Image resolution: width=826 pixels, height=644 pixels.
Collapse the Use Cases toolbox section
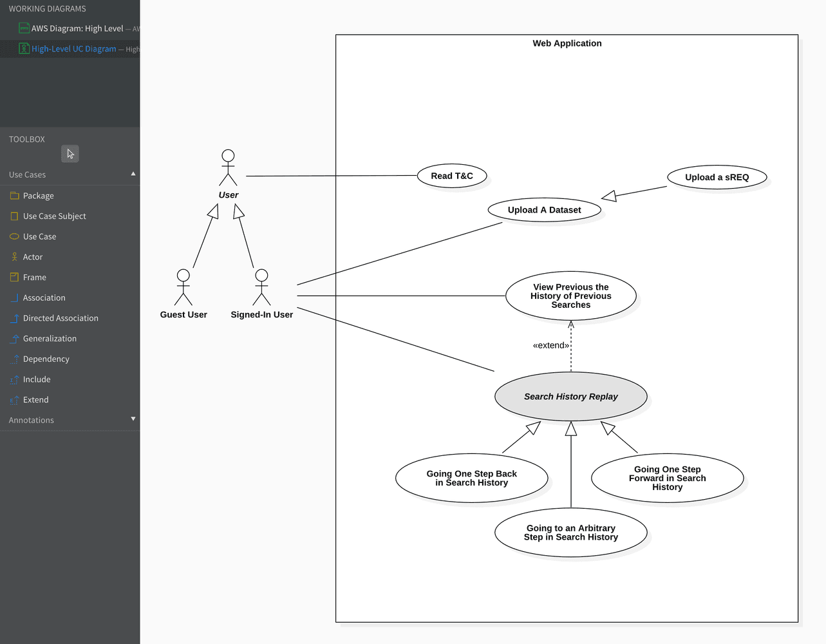coord(133,174)
